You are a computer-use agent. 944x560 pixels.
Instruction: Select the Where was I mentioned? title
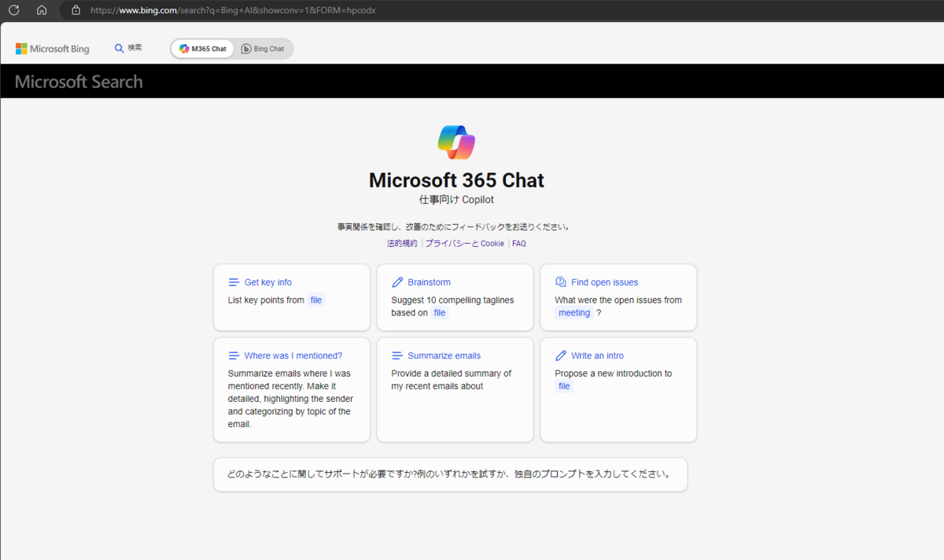tap(293, 356)
